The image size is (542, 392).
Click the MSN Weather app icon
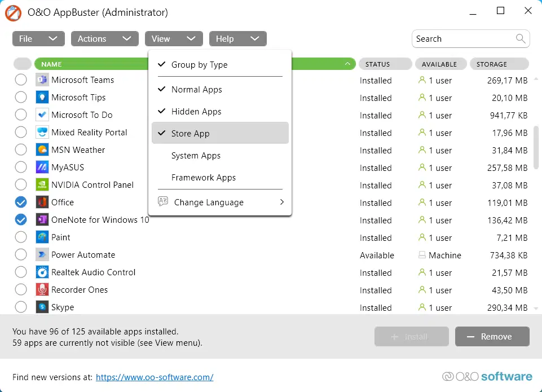coord(42,150)
